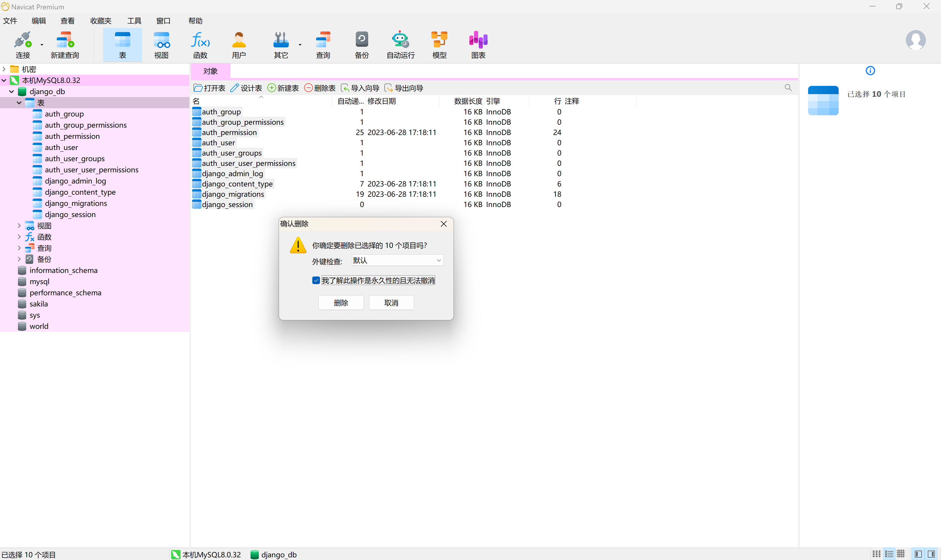Click the Function f(x) toolbar icon
941x560 pixels.
[x=200, y=44]
